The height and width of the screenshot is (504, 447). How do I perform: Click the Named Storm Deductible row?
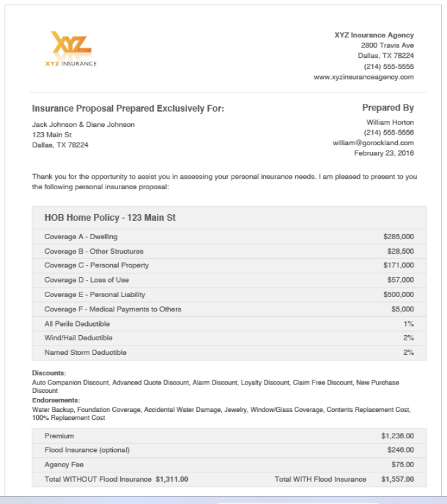(x=229, y=353)
